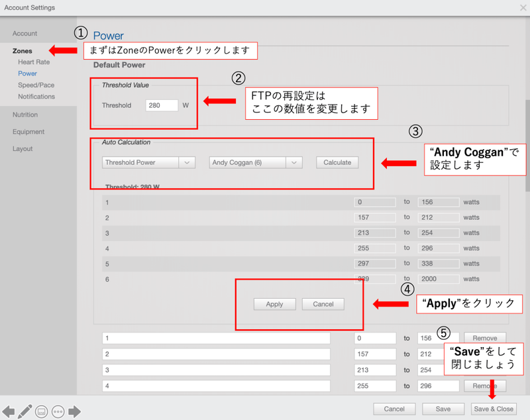
Task: Click calculated zone 4 lower value 255
Action: click(x=375, y=248)
